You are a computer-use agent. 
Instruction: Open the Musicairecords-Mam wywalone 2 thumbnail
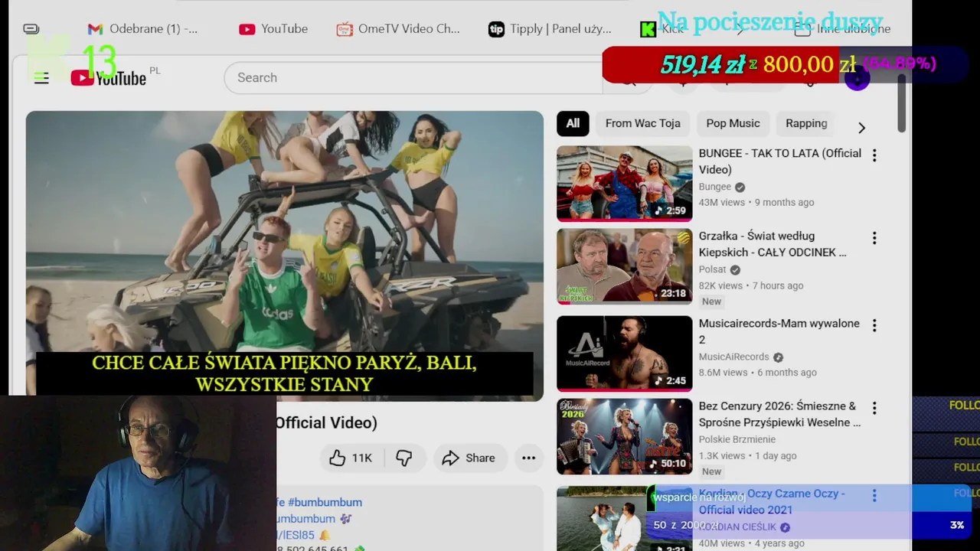[624, 354]
